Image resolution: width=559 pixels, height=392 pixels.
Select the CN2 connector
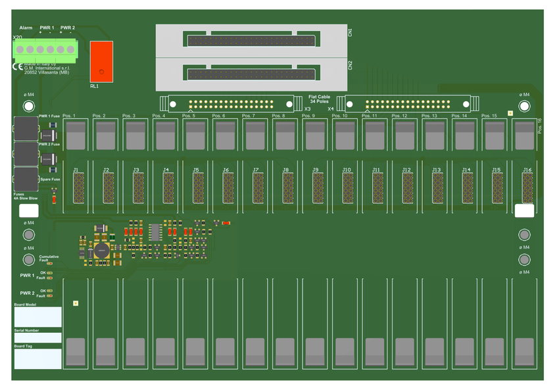tap(251, 74)
